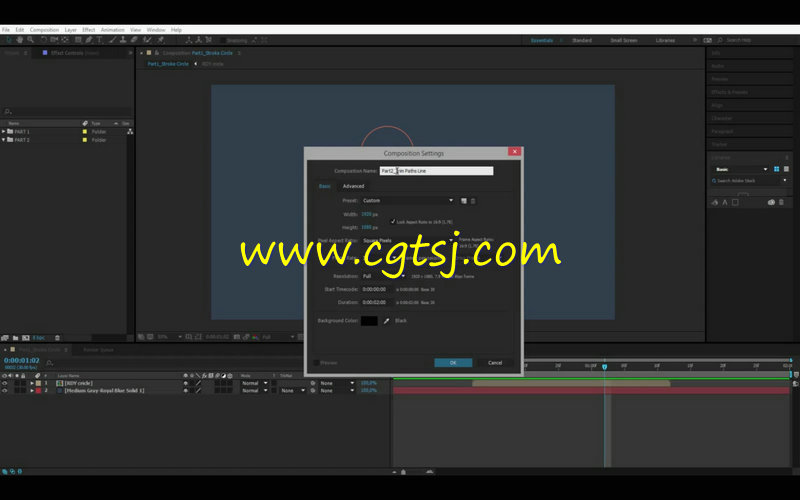Image resolution: width=800 pixels, height=500 pixels.
Task: Toggle shy switch for Blue Solid layer
Action: click(186, 391)
